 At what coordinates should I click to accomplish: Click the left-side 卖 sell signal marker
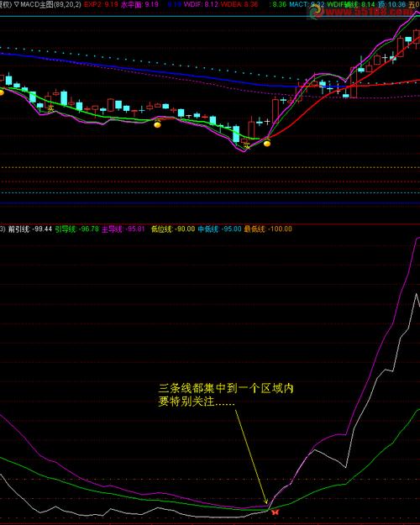[x=50, y=108]
